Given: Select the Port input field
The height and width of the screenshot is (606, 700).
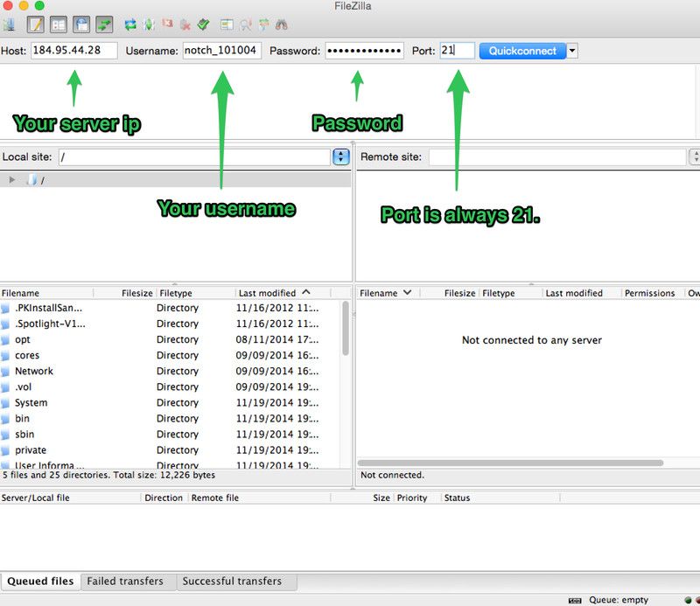Looking at the screenshot, I should tap(458, 50).
